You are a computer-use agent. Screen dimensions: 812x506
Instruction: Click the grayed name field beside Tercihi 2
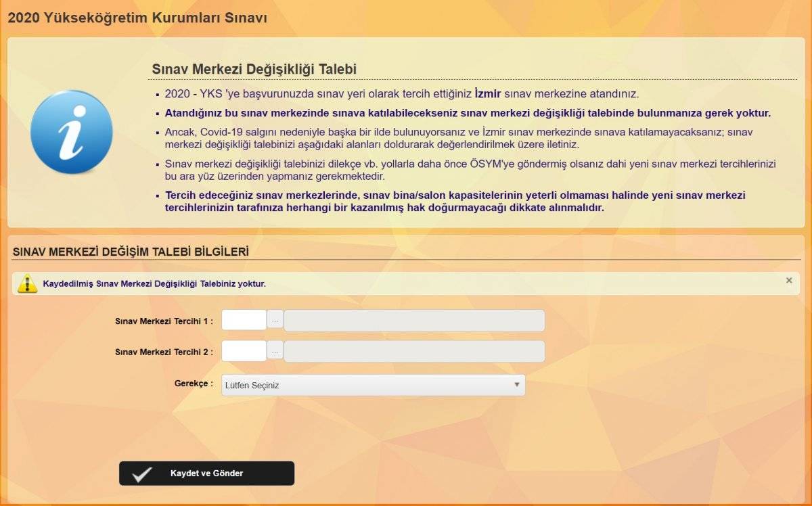point(413,351)
